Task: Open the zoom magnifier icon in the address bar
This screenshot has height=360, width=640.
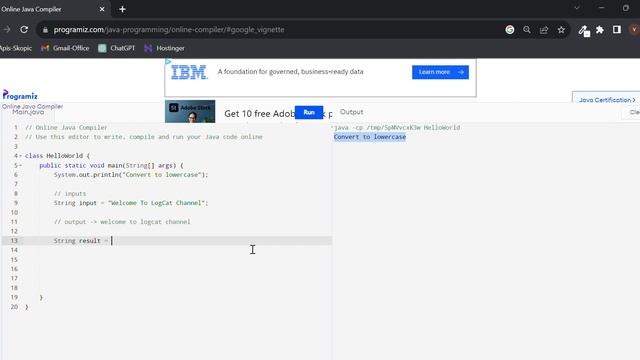Action: (x=527, y=29)
